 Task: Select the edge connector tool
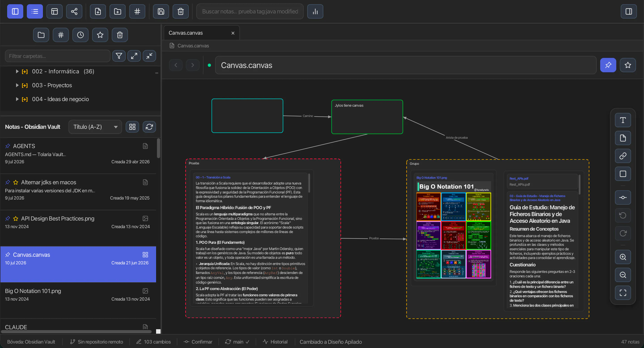[623, 197]
